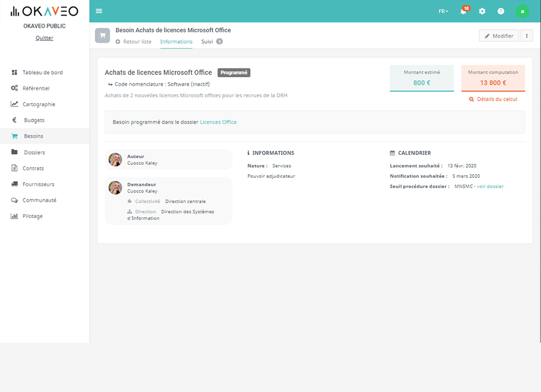Click the Pilotage bar chart icon

point(14,216)
